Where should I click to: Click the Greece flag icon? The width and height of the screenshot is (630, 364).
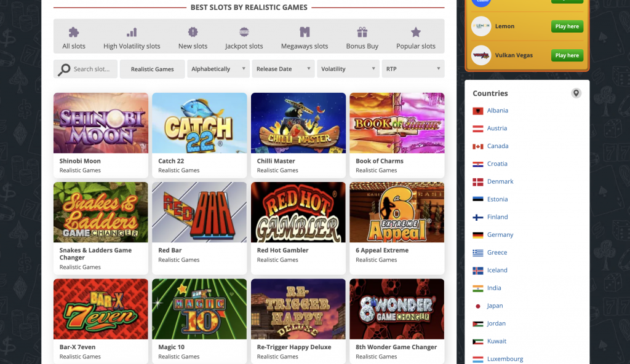click(477, 253)
